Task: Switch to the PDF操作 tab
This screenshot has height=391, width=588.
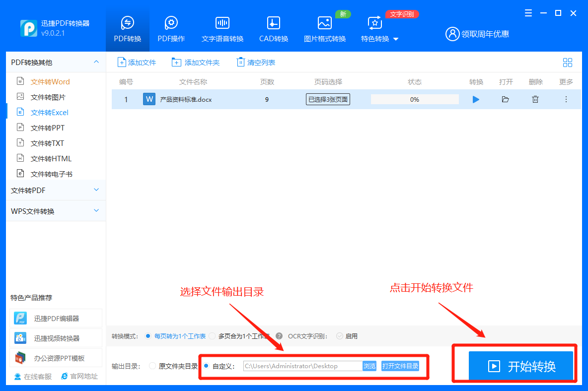Action: (x=171, y=30)
